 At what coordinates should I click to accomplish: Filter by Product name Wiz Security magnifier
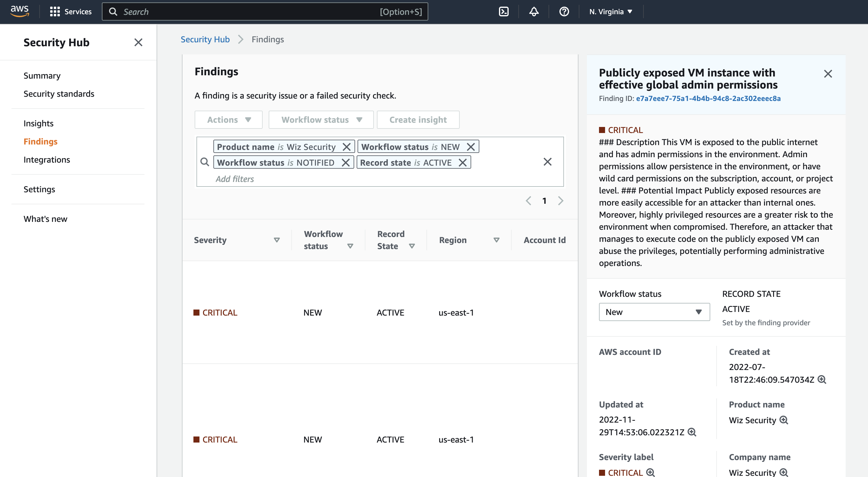click(x=784, y=420)
